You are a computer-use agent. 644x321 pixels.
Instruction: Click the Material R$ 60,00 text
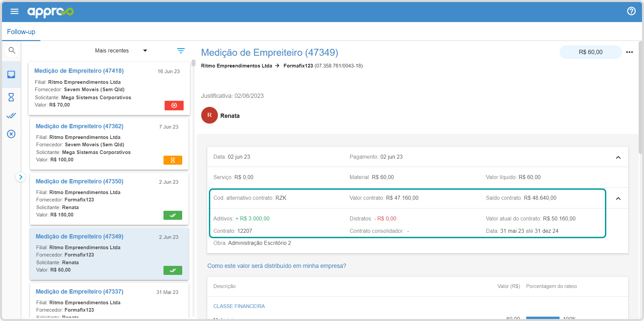tap(372, 177)
